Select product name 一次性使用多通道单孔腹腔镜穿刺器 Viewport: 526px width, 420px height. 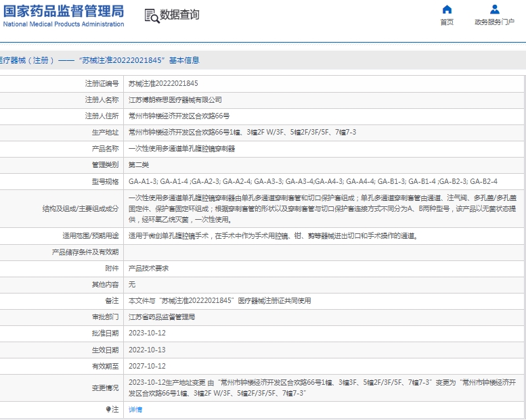click(182, 149)
